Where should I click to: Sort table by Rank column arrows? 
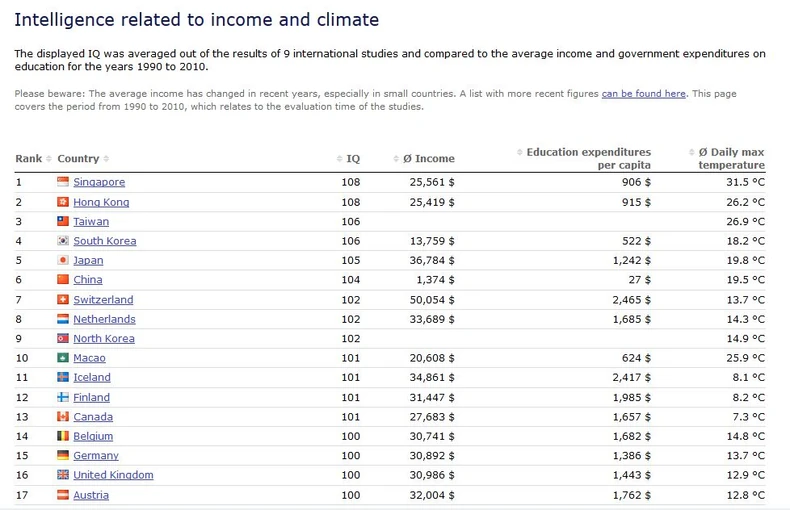pos(50,159)
